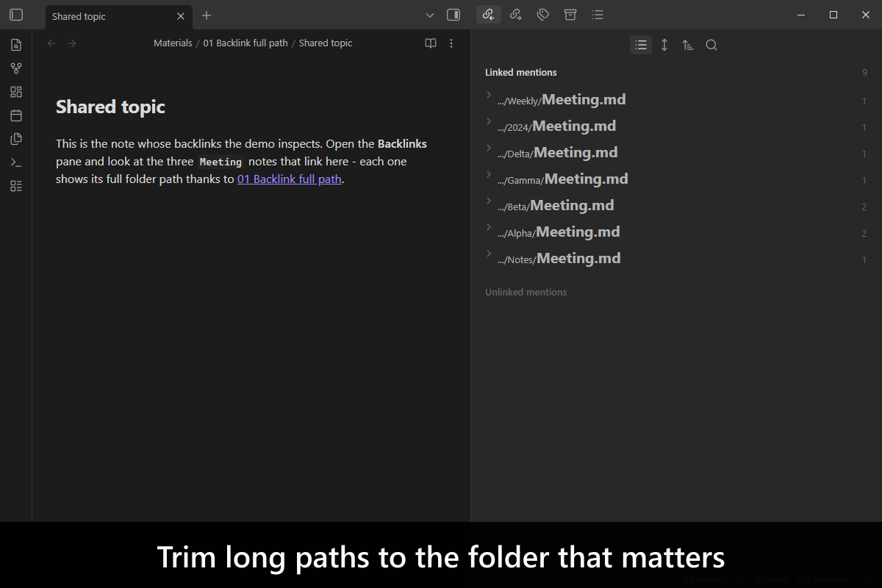The height and width of the screenshot is (588, 882).
Task: Switch to the Backlinks pane tab
Action: [x=489, y=14]
